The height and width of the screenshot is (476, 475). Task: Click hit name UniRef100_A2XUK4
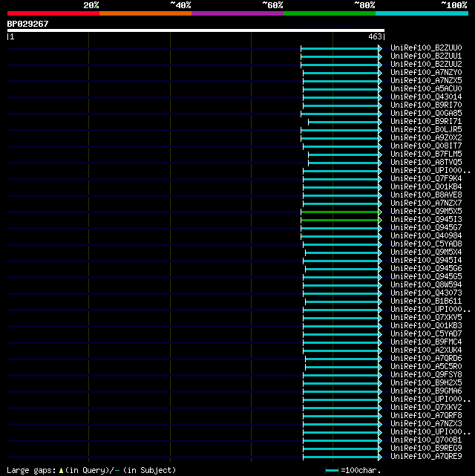coord(426,351)
